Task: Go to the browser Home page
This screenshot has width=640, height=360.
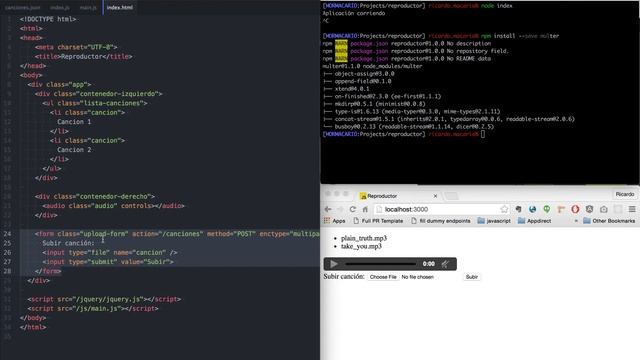Action: point(365,209)
